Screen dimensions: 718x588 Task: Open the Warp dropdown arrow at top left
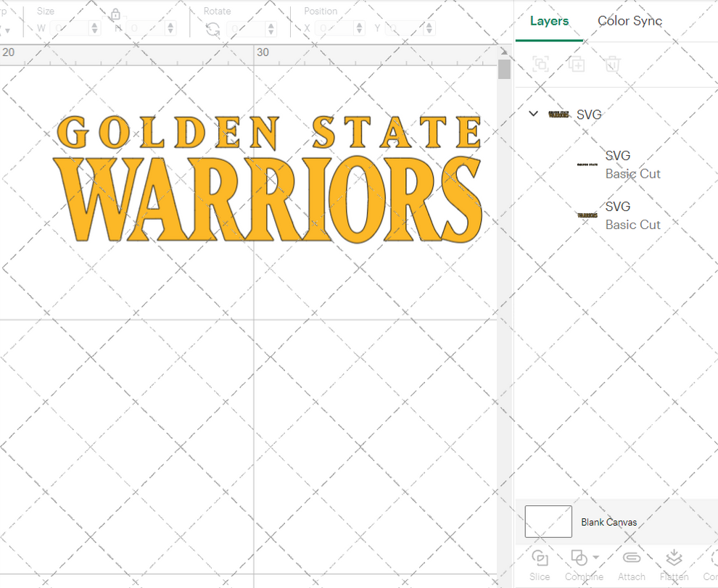pos(7,28)
